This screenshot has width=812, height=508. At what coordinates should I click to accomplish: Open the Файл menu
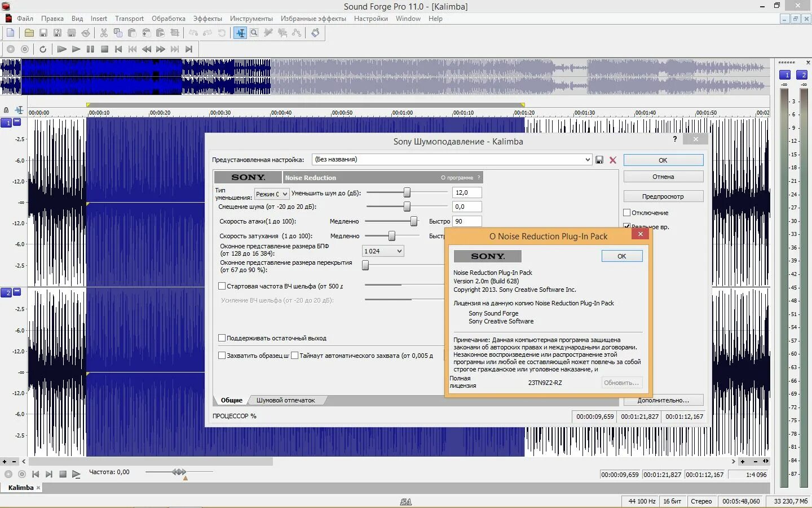pos(25,19)
